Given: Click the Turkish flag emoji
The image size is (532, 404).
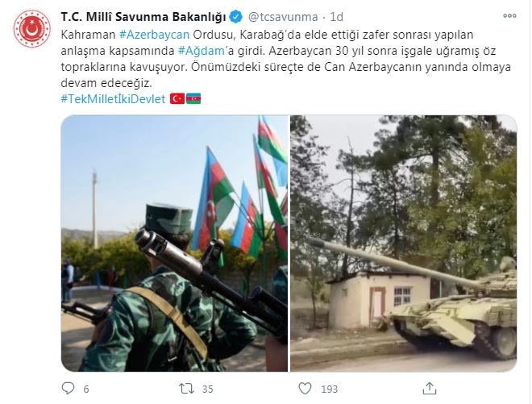Looking at the screenshot, I should [x=177, y=99].
